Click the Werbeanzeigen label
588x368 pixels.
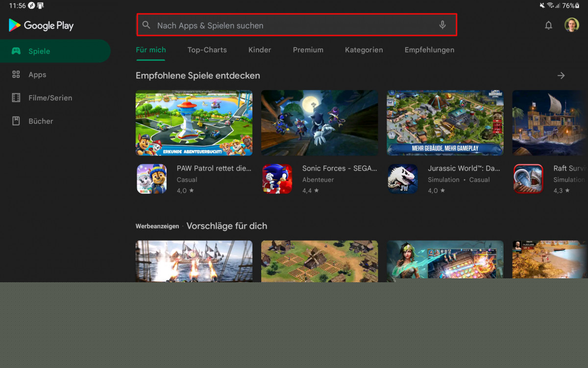point(157,226)
